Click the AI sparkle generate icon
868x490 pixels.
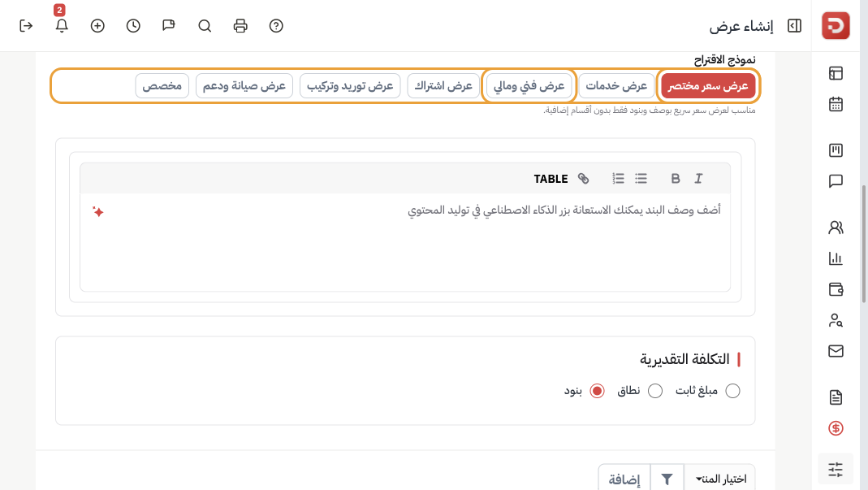(x=98, y=212)
